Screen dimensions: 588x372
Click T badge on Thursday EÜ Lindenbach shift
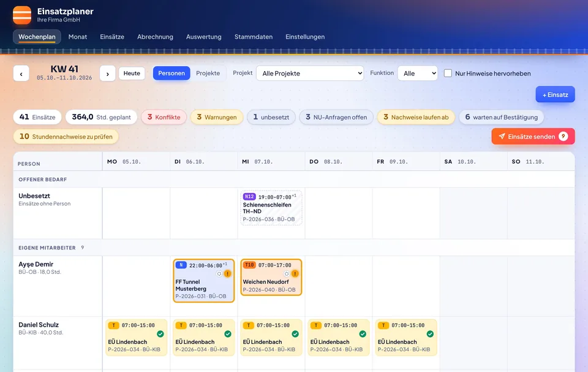(x=316, y=325)
